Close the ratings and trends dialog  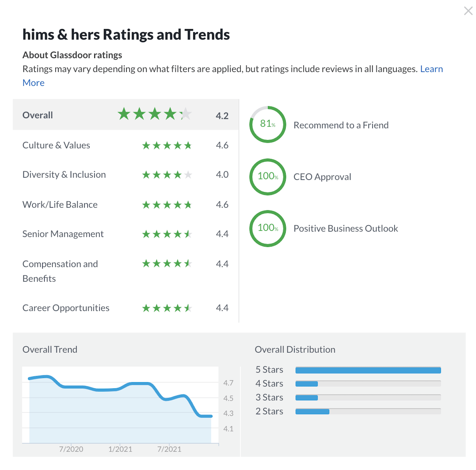468,11
